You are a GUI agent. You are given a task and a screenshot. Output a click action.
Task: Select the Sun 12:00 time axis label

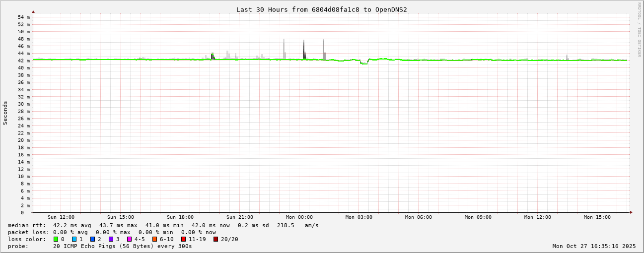coord(61,217)
